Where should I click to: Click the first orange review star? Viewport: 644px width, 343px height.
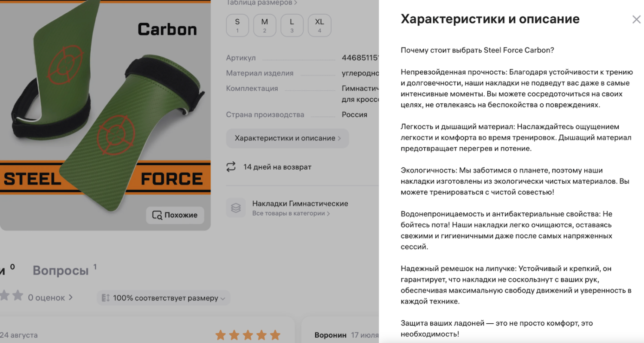tap(221, 335)
